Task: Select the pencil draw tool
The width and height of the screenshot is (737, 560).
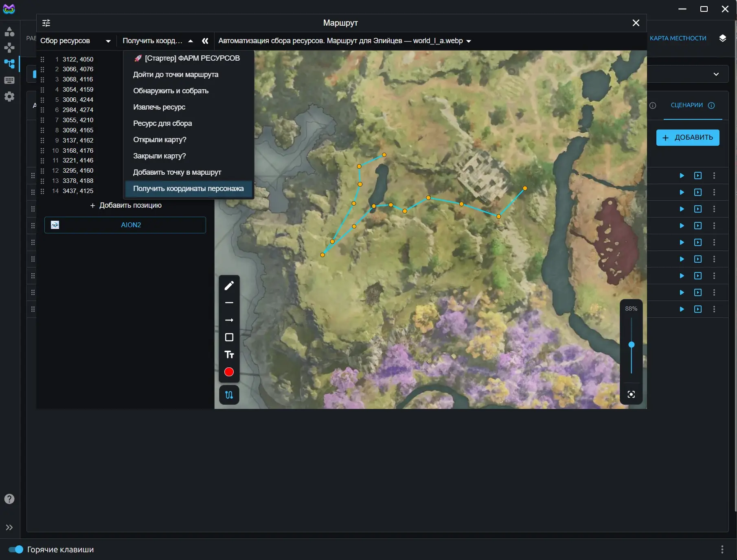Action: point(229,285)
